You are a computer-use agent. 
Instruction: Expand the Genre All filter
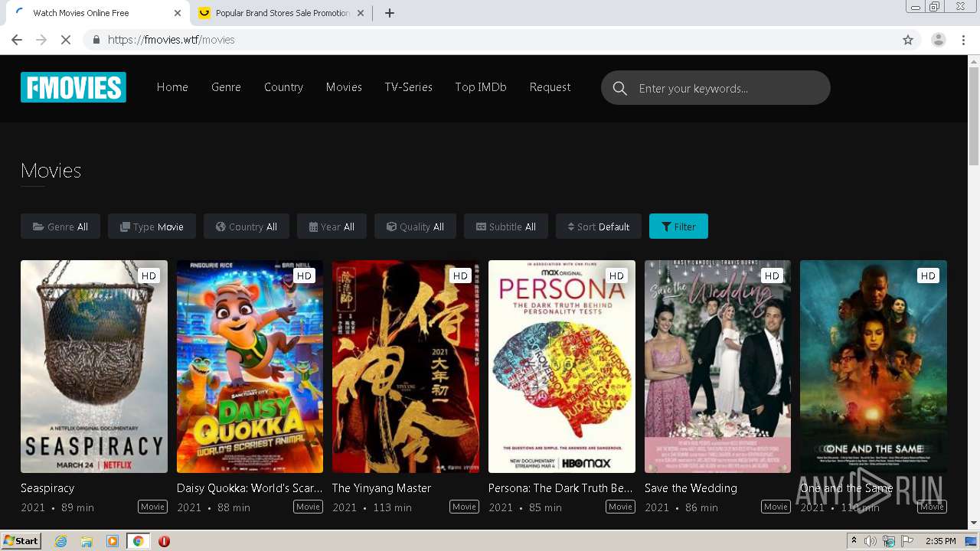coord(60,227)
